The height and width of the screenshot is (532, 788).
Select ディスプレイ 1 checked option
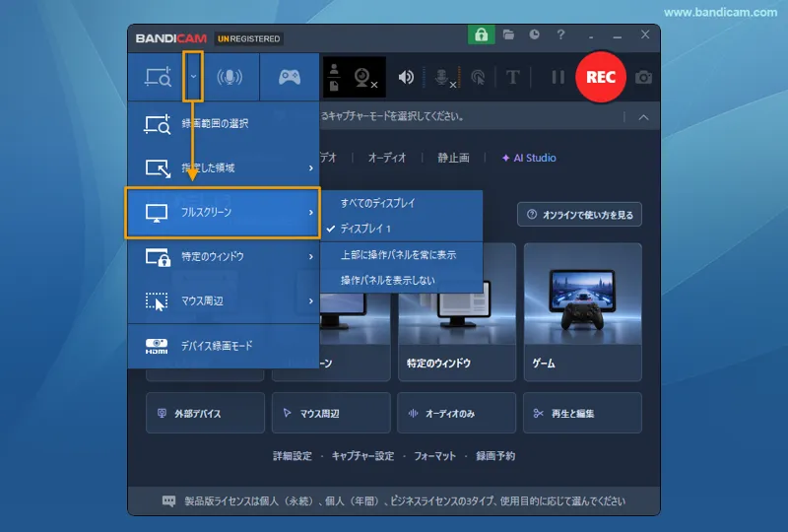click(401, 229)
